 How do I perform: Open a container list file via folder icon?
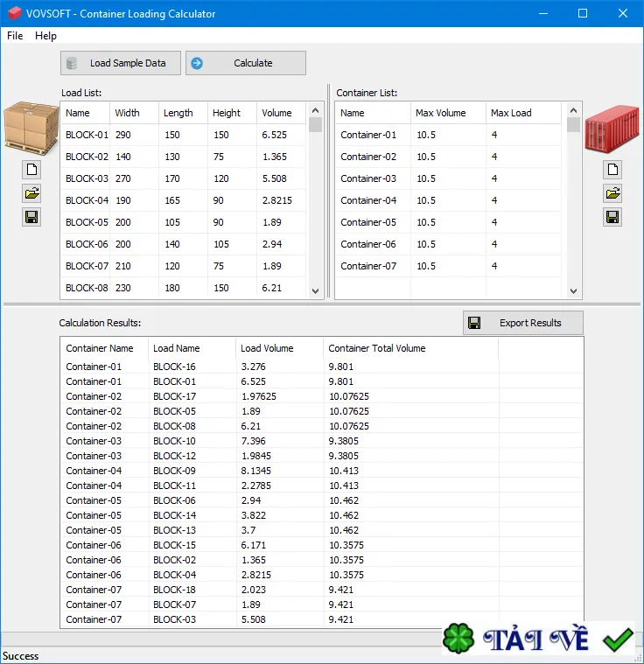612,194
